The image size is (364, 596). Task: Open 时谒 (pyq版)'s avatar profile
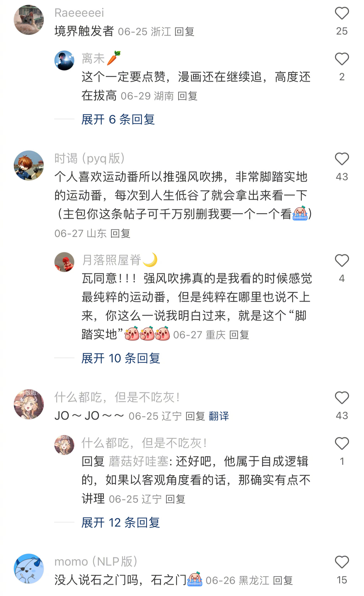pos(29,165)
